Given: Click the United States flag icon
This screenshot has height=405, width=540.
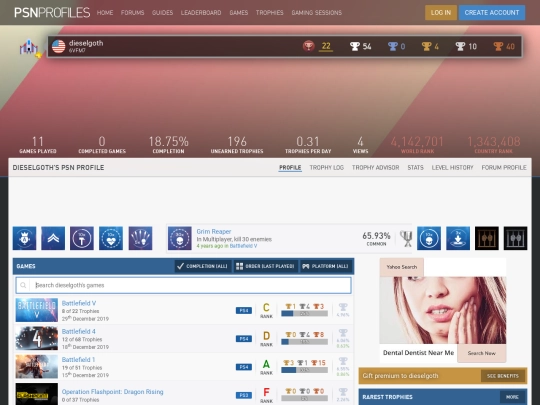Looking at the screenshot, I should tap(59, 46).
